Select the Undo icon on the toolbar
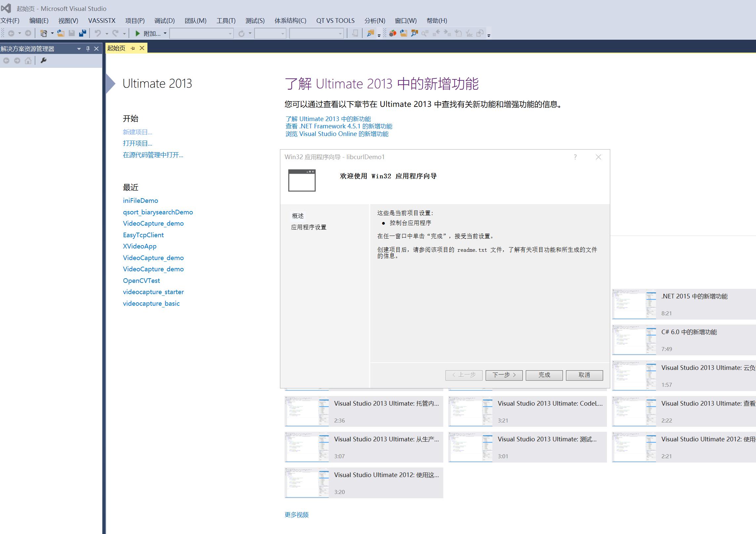 [98, 33]
